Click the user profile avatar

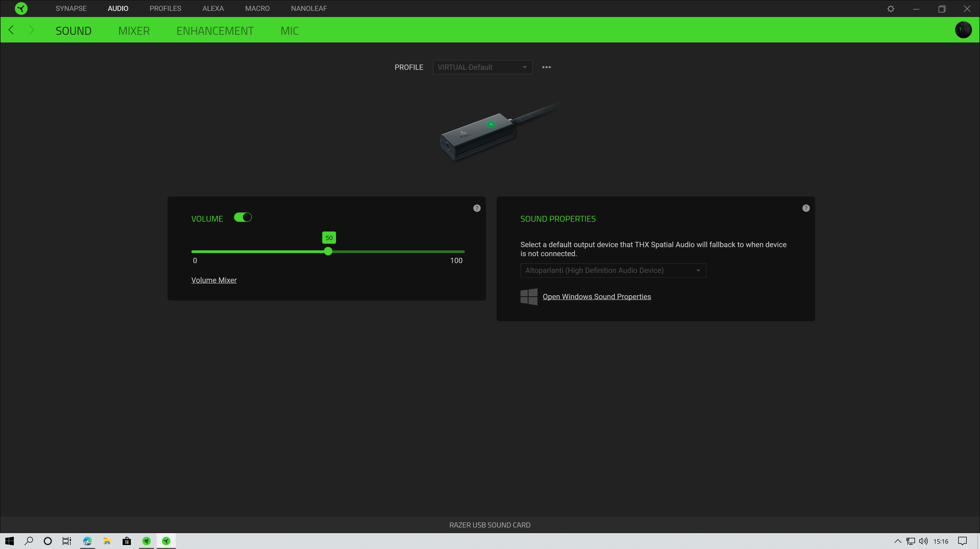click(963, 30)
